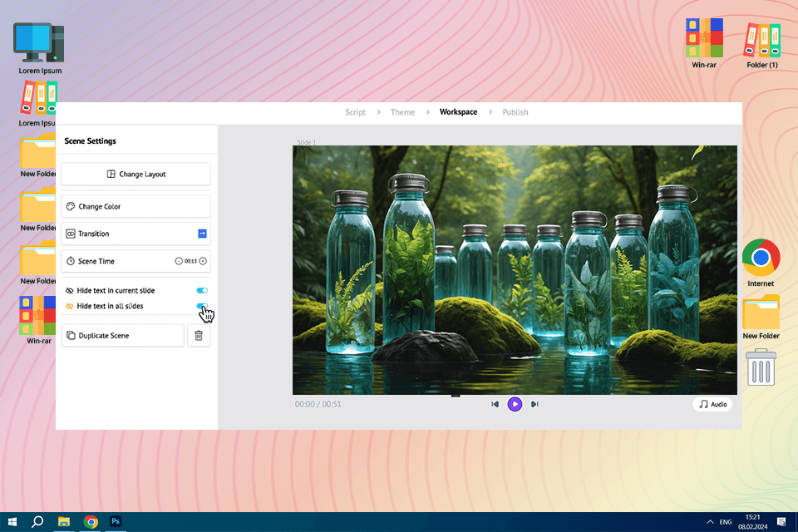Toggle Hide text in current slide
798x532 pixels.
tap(202, 290)
